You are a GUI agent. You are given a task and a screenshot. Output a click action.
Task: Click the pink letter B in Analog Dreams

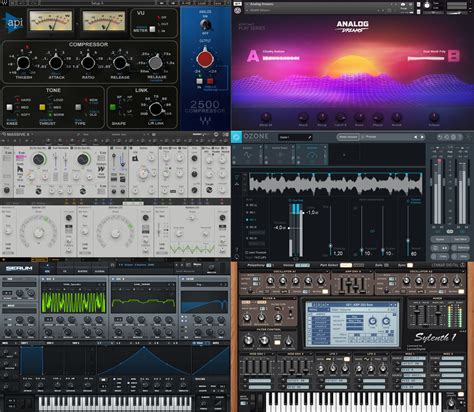(x=454, y=56)
